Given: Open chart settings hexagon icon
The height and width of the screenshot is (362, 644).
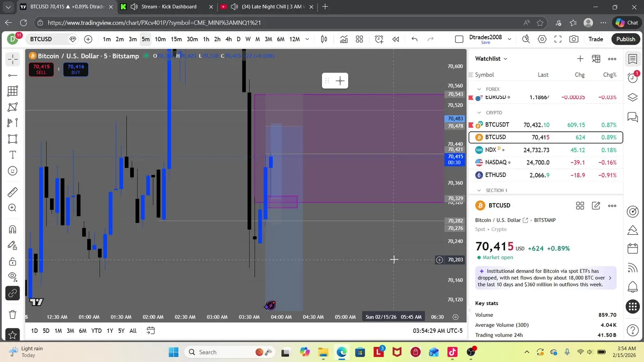Looking at the screenshot, I should click(x=542, y=39).
